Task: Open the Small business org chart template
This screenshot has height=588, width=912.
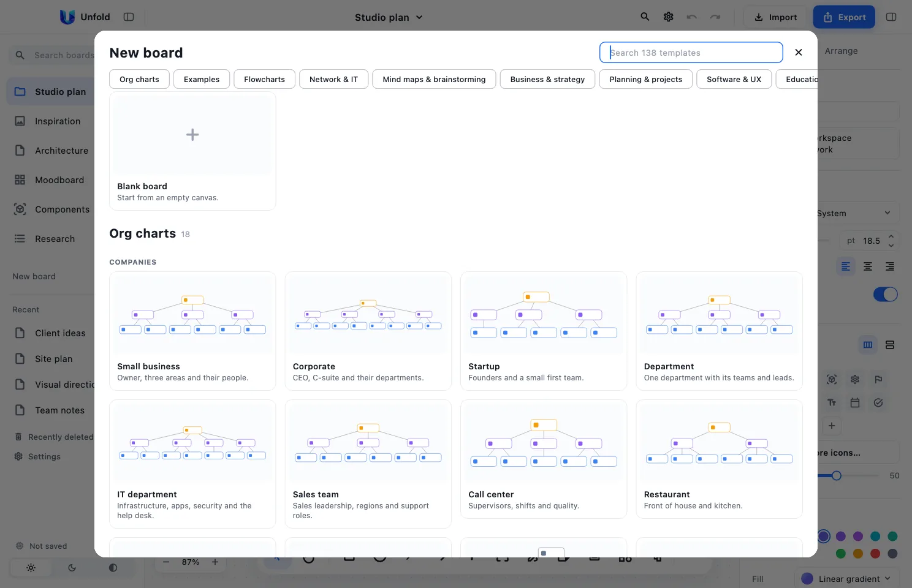Action: [192, 331]
